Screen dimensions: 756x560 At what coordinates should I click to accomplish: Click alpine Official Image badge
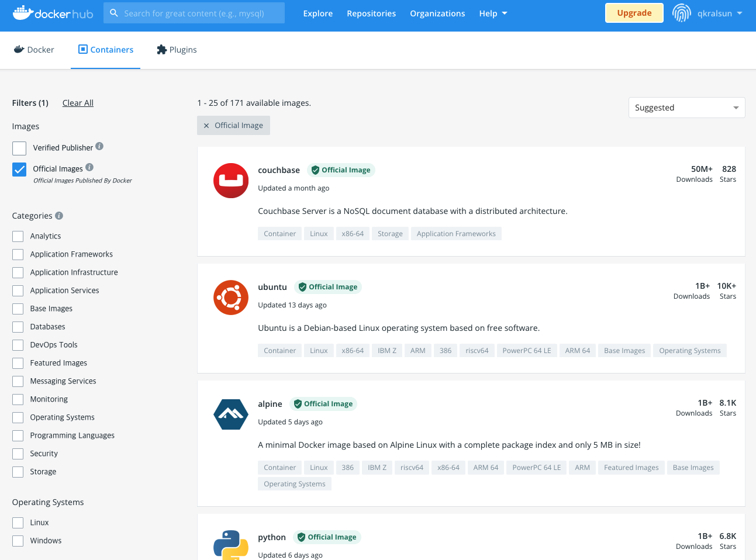(323, 404)
